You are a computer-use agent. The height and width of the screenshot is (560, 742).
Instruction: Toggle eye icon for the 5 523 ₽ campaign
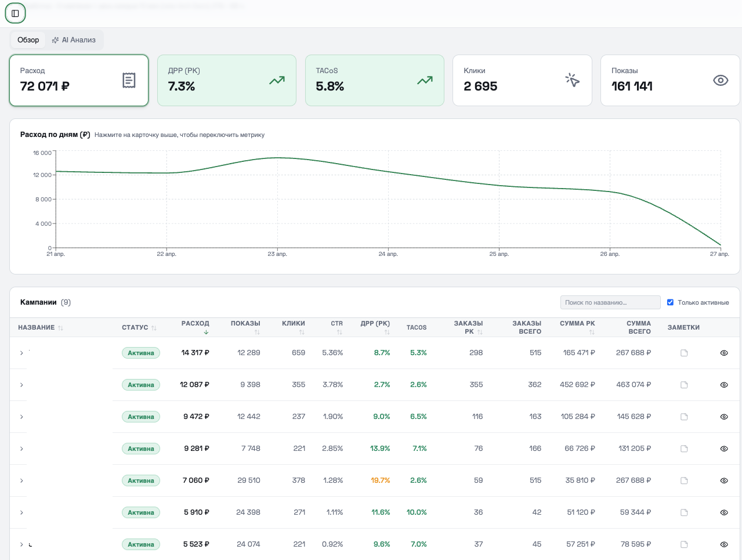click(724, 544)
